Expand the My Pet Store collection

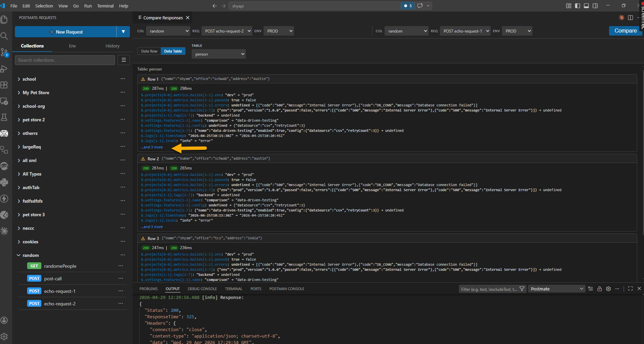(19, 93)
